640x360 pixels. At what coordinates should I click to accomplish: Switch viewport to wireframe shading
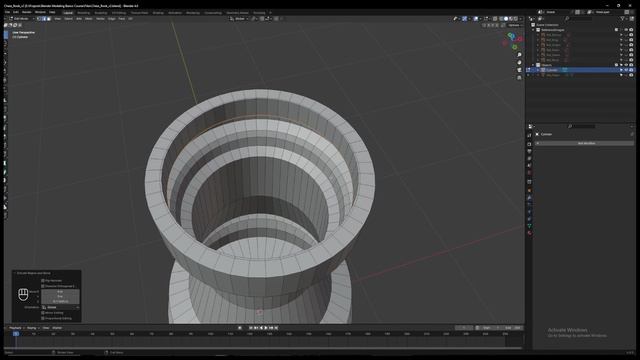pos(501,19)
